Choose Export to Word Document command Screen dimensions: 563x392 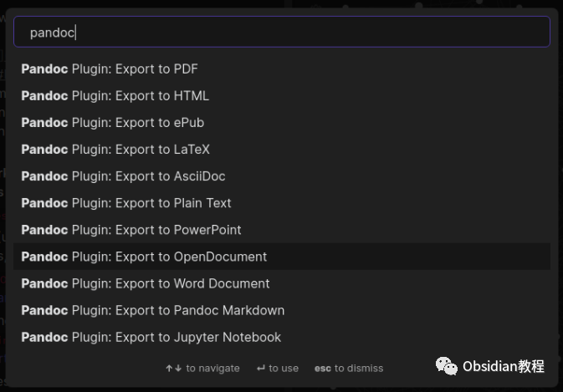281,283
